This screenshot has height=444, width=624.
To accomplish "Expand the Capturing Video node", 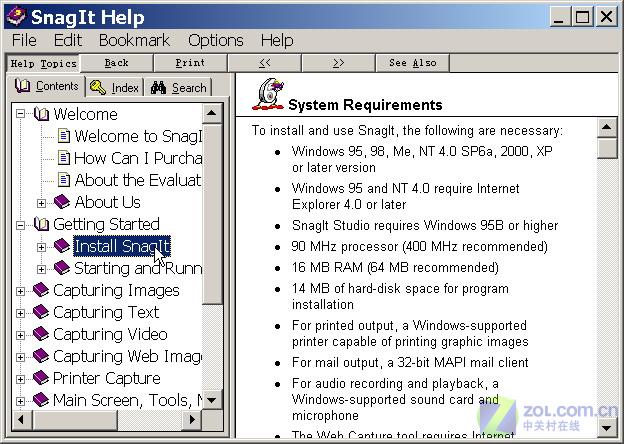I will point(20,335).
